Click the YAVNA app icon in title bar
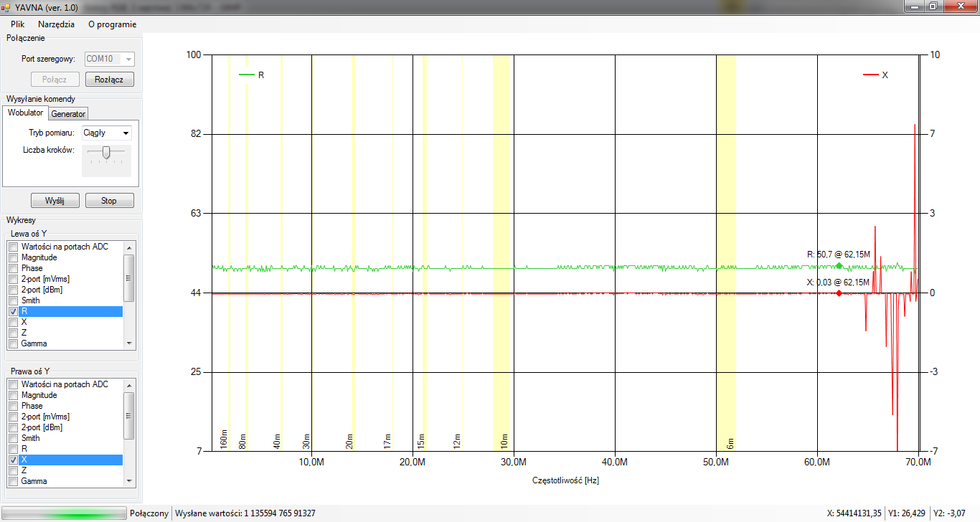Screen dimensions: 980x522 coord(6,6)
